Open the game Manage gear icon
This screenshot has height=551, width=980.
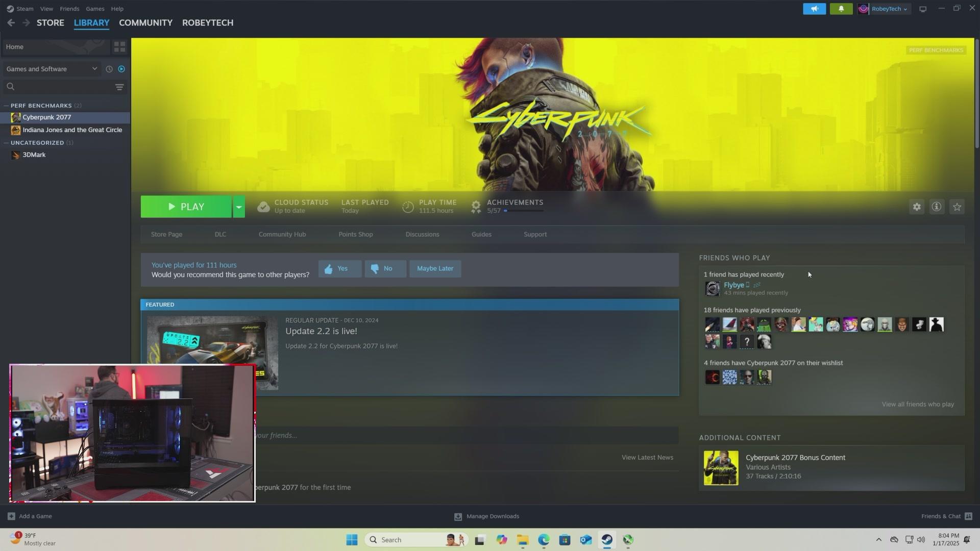[917, 207]
